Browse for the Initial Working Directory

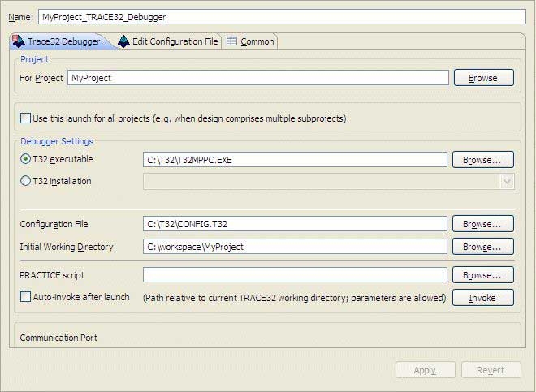(482, 247)
